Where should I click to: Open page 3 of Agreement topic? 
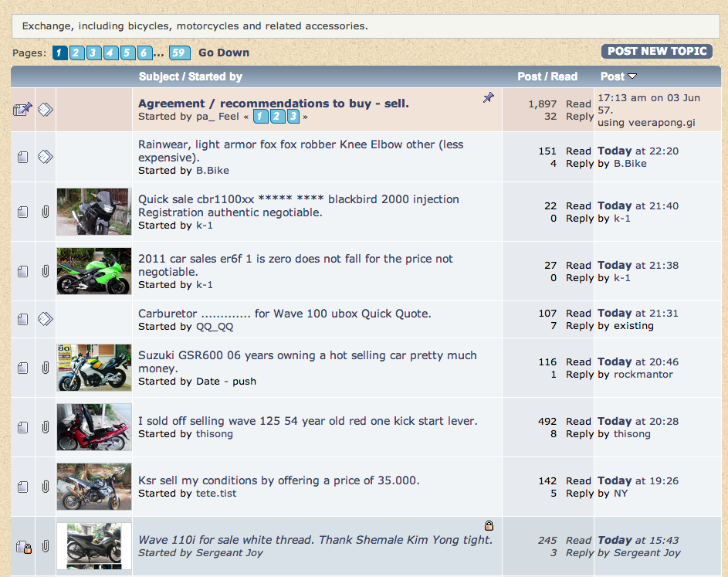pyautogui.click(x=293, y=117)
